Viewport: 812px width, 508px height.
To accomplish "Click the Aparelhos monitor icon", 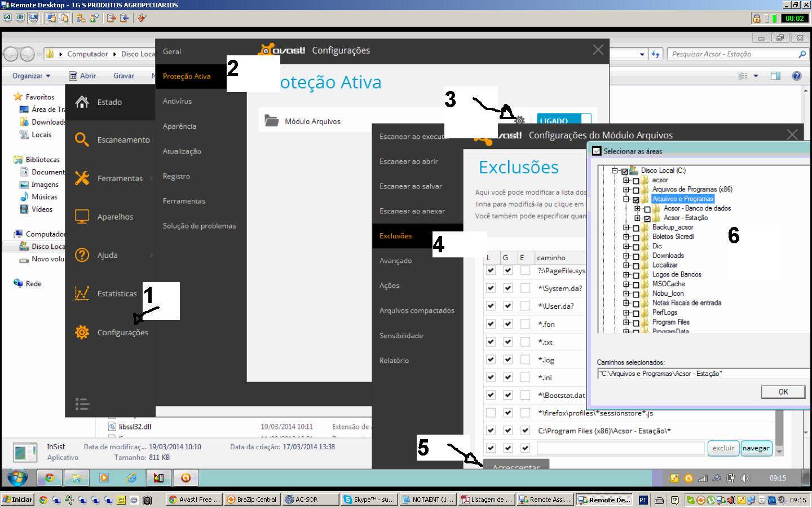I will click(82, 216).
